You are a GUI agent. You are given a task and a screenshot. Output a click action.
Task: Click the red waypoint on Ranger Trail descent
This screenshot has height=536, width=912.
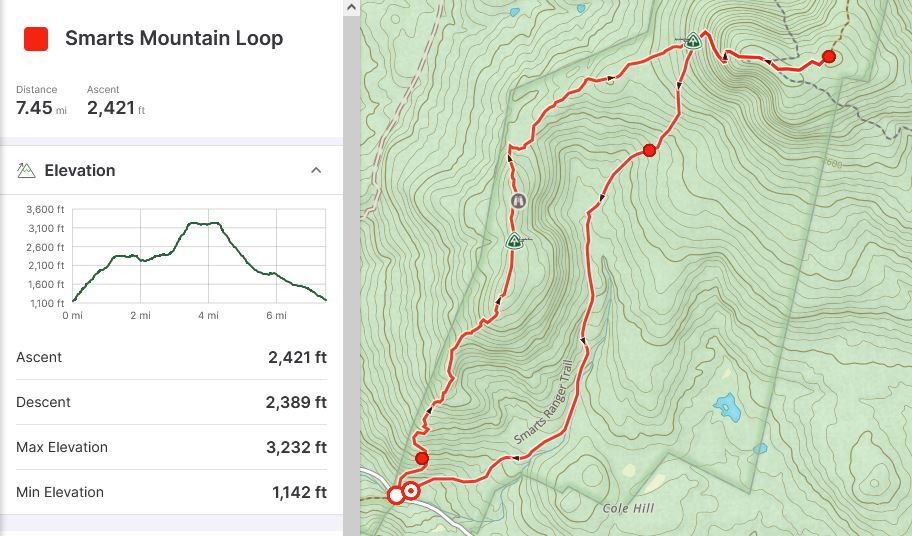pyautogui.click(x=650, y=151)
